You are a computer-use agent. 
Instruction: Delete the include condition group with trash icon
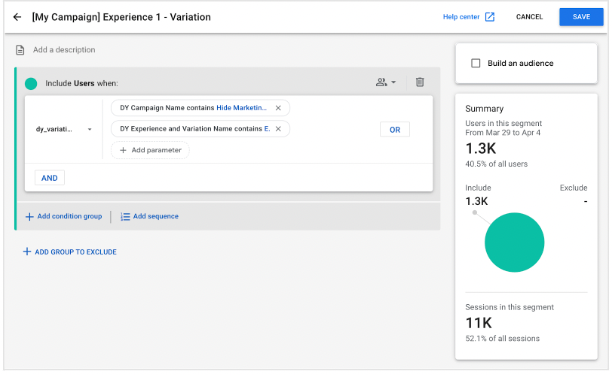(420, 82)
